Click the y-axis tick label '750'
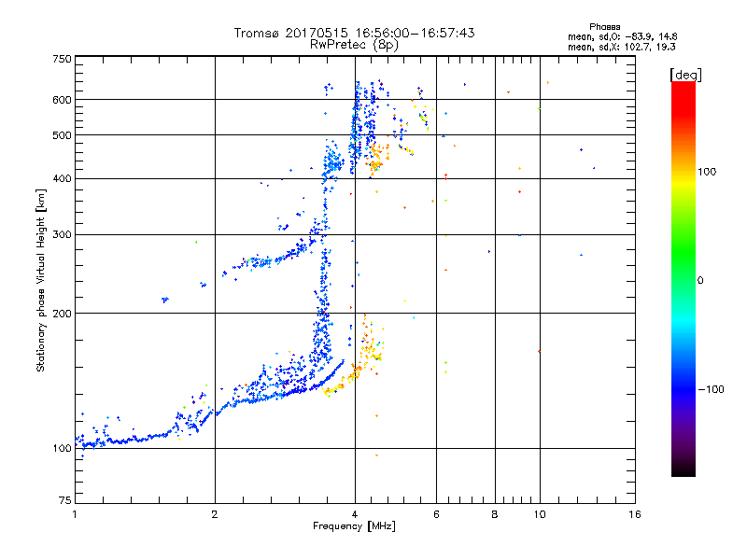 point(62,59)
